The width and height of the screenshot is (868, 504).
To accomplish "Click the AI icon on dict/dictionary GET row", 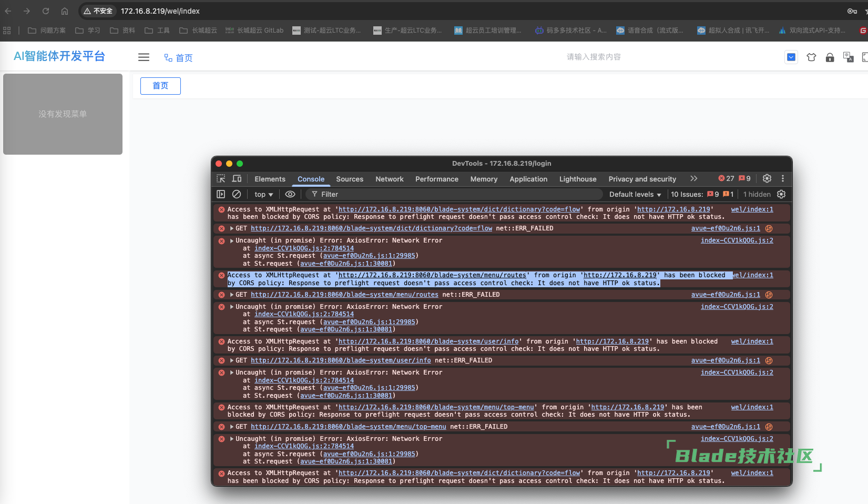I will [769, 228].
